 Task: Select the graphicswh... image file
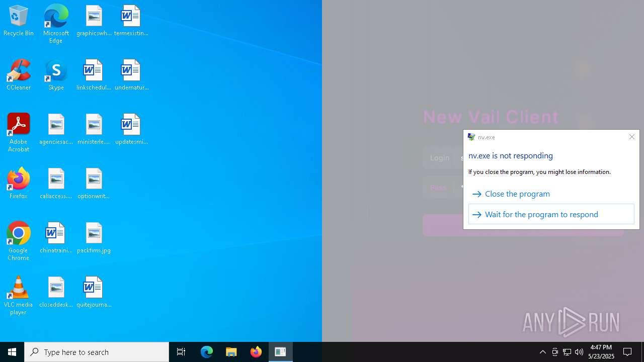(x=94, y=21)
